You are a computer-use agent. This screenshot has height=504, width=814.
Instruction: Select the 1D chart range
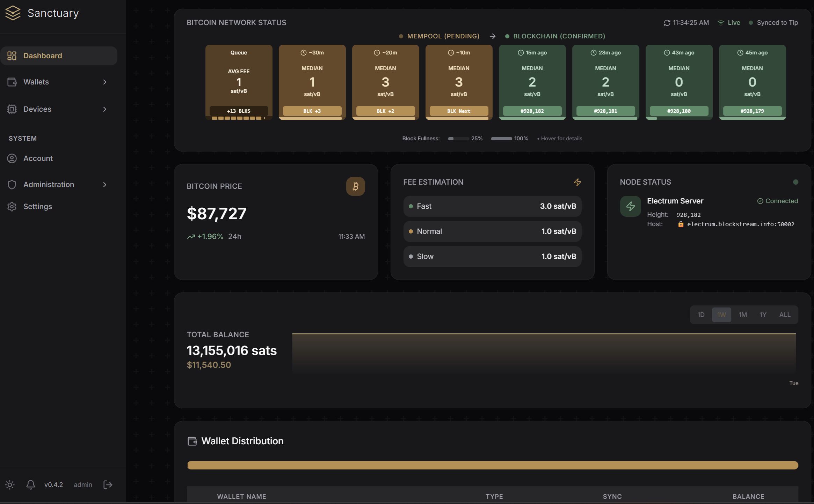[701, 315]
